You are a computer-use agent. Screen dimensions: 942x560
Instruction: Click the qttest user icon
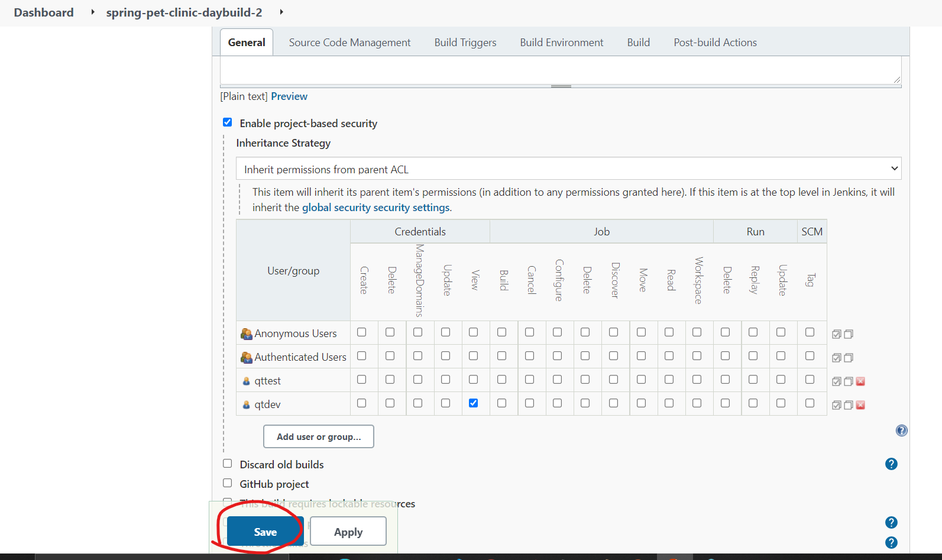point(247,381)
